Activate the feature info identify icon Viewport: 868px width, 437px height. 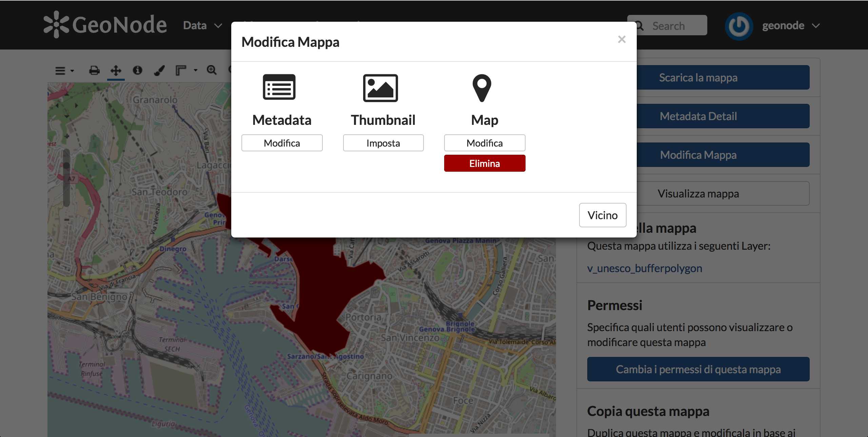tap(137, 70)
